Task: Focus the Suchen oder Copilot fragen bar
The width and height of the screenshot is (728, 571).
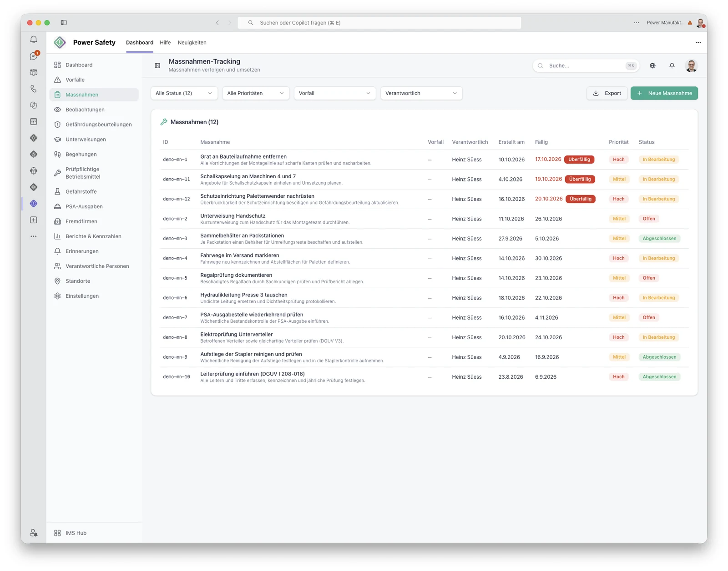Action: 379,23
